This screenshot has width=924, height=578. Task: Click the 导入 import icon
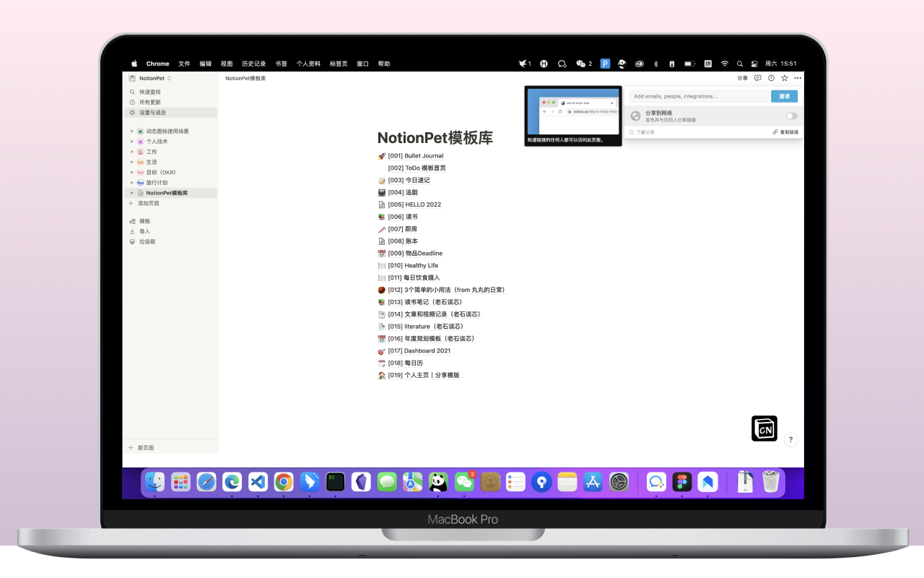pos(132,231)
